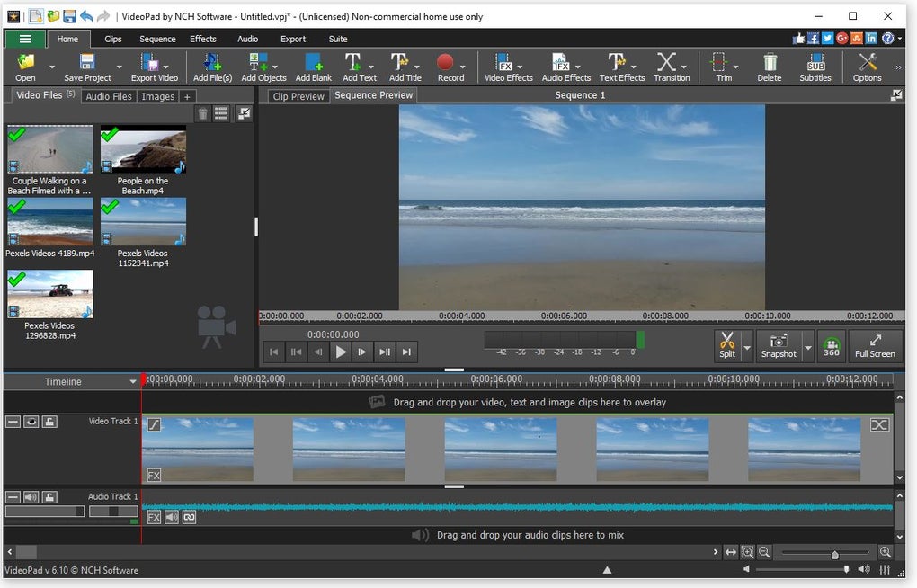Mute Audio Track 1 speaker toggle
Viewport: 917px width, 588px height.
(x=31, y=497)
